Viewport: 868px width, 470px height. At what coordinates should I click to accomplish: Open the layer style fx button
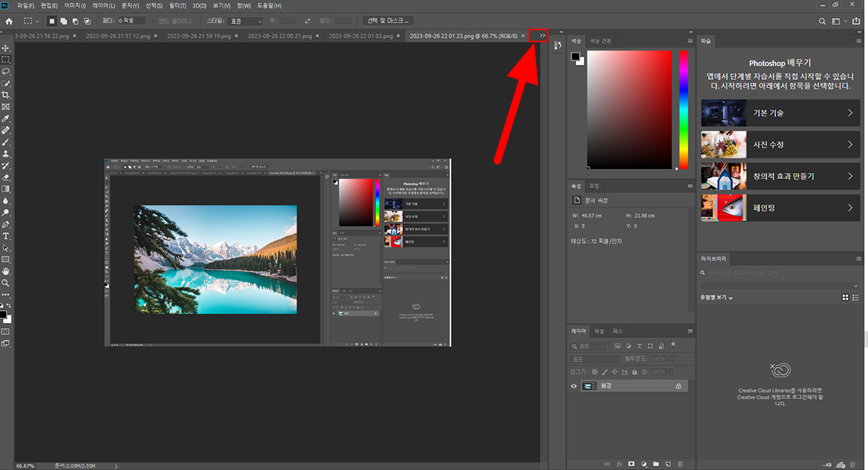620,464
